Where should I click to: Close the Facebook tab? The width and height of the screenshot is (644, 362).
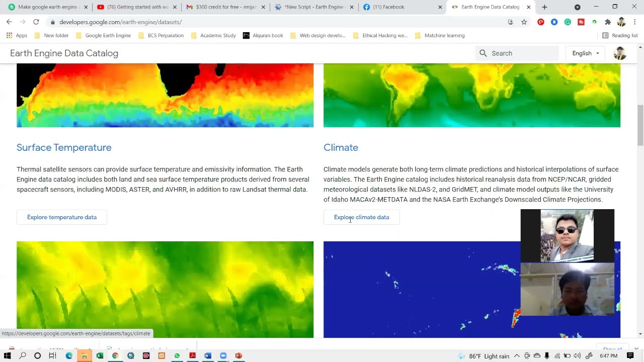[440, 7]
